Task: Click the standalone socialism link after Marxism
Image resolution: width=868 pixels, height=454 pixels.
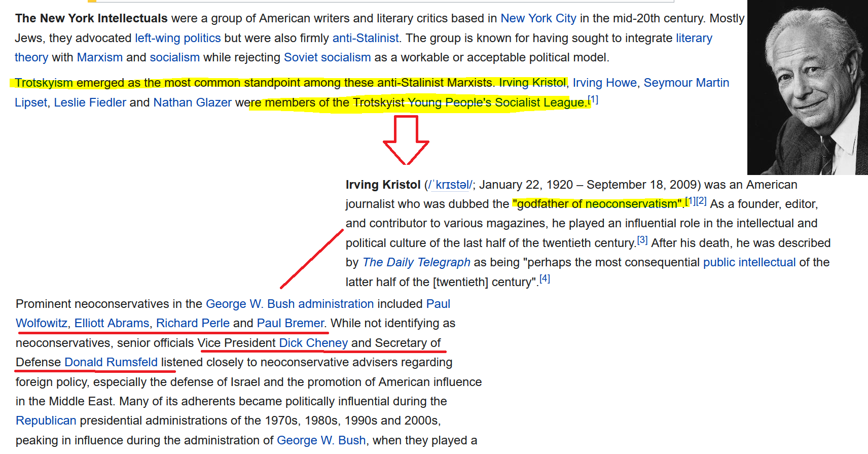Action: pos(175,57)
